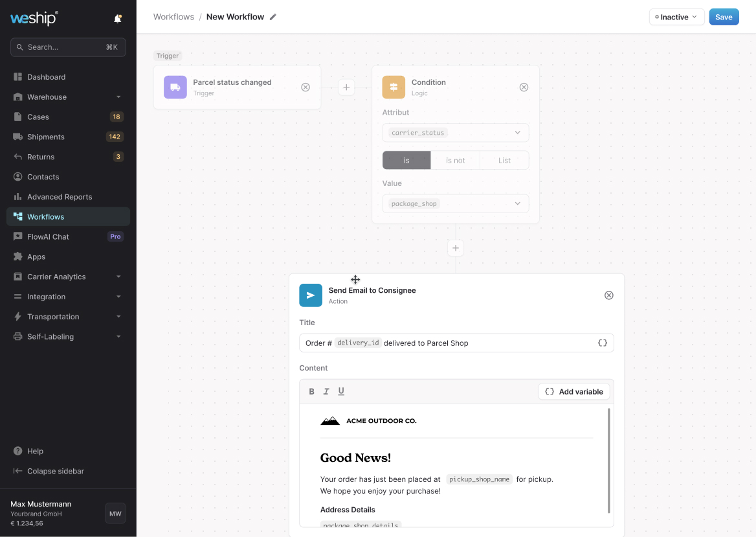Open the carrier_status attribute dropdown
This screenshot has width=756, height=537.
pos(455,132)
